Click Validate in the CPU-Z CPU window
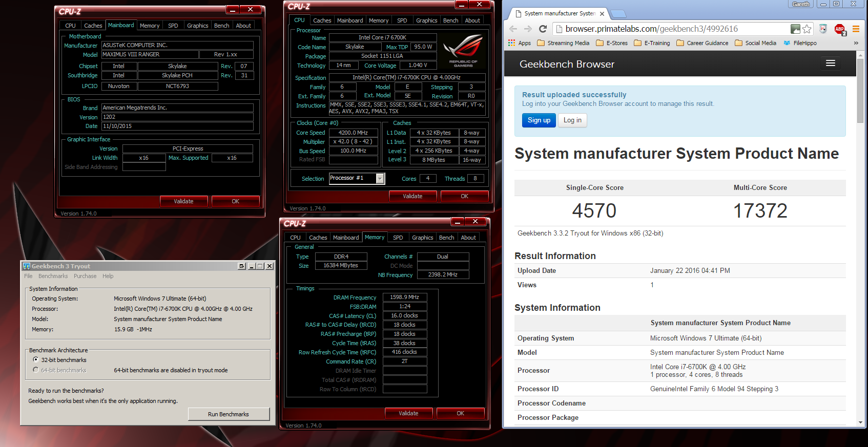 [x=412, y=196]
